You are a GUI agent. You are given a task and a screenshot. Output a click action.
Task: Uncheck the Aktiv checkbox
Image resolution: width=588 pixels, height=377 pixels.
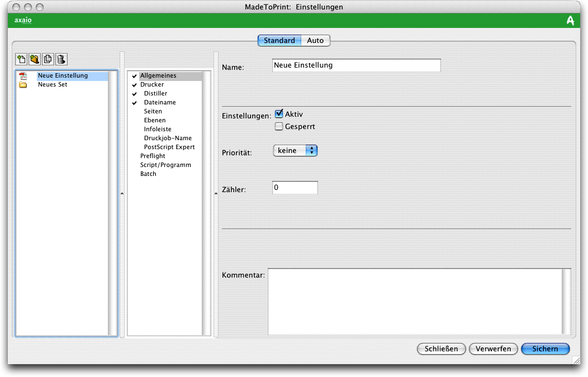click(278, 113)
